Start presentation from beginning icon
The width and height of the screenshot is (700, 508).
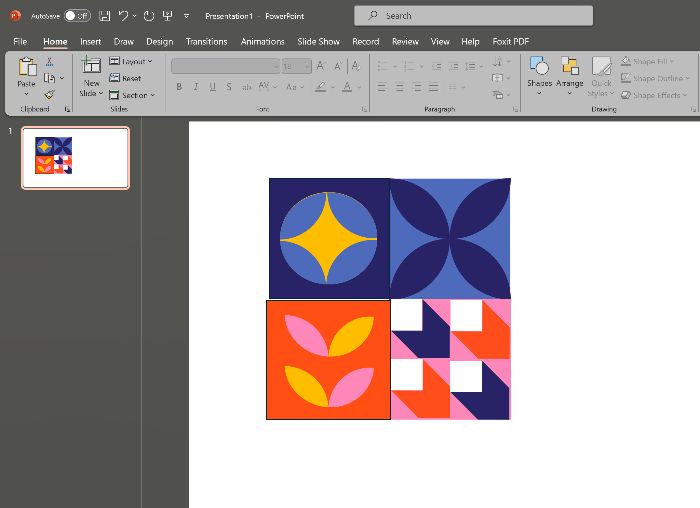point(167,16)
